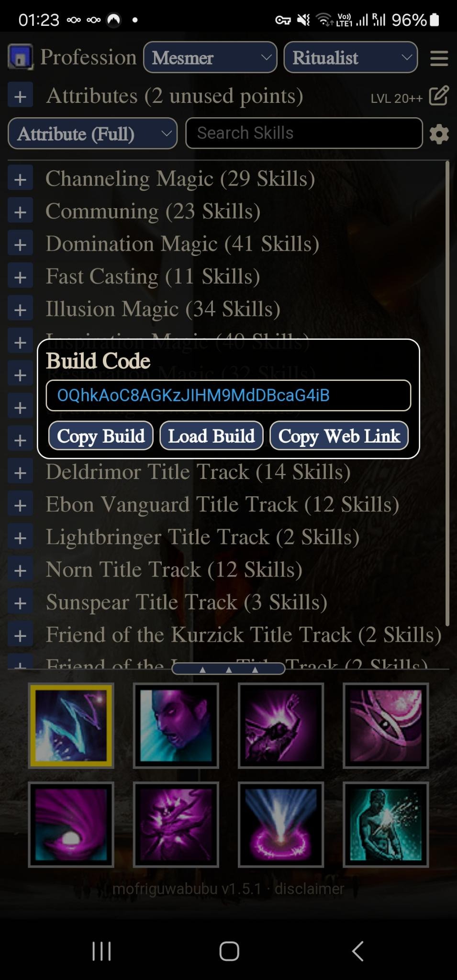
Task: Click the Load Build button
Action: click(212, 436)
